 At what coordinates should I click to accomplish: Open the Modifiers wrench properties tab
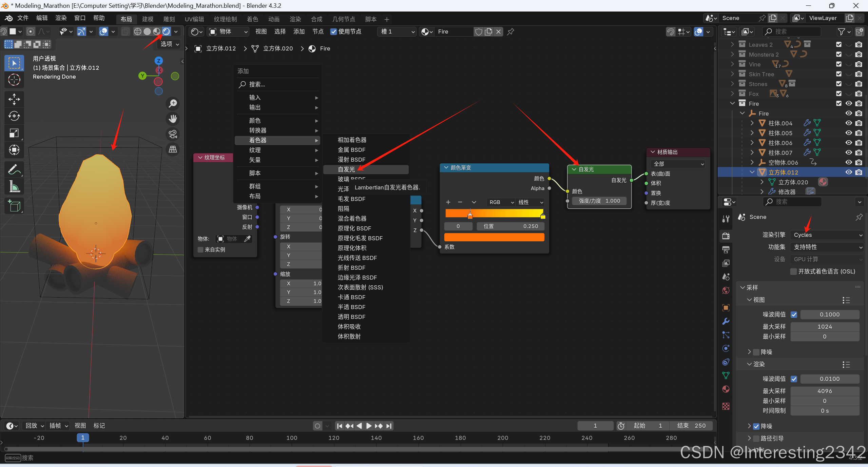(x=726, y=321)
